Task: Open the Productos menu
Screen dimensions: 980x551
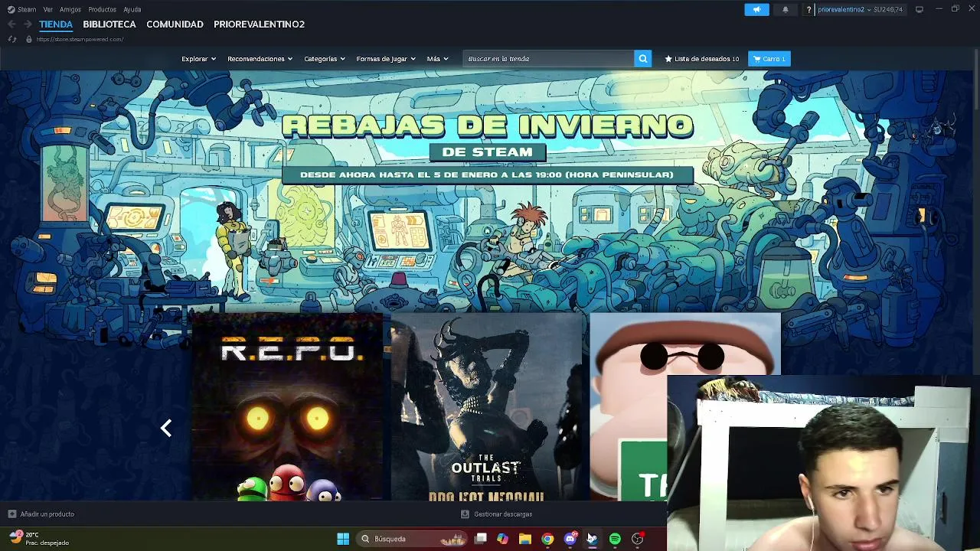Action: (x=102, y=9)
